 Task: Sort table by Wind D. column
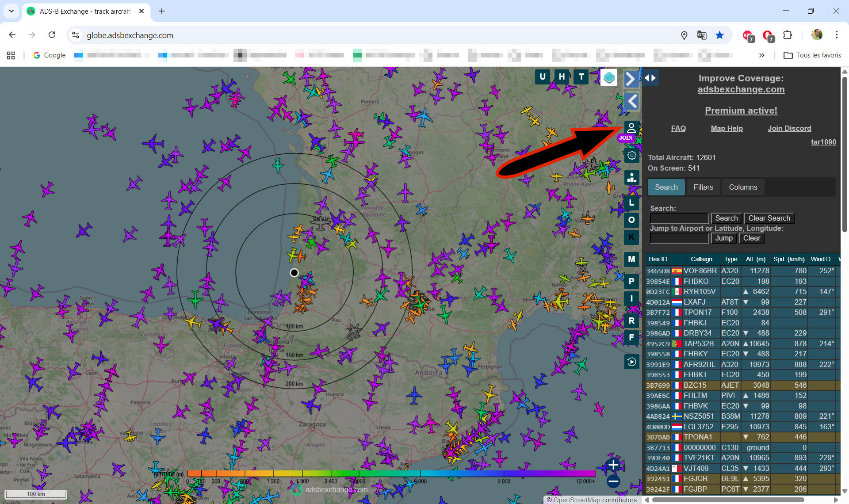821,259
